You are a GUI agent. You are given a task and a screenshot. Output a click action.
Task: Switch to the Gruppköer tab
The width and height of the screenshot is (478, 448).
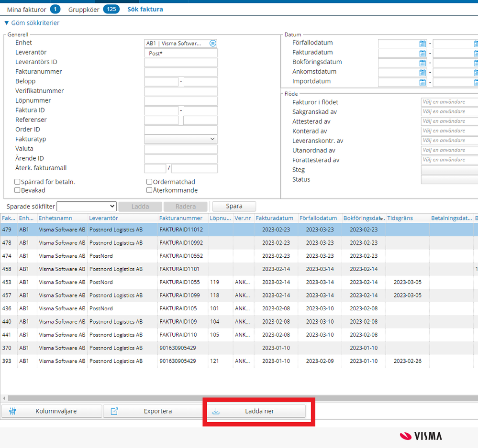(x=84, y=10)
